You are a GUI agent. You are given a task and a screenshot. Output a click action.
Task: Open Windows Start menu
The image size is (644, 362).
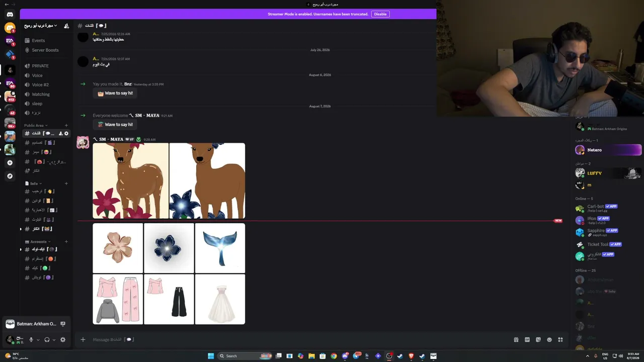tap(211, 356)
